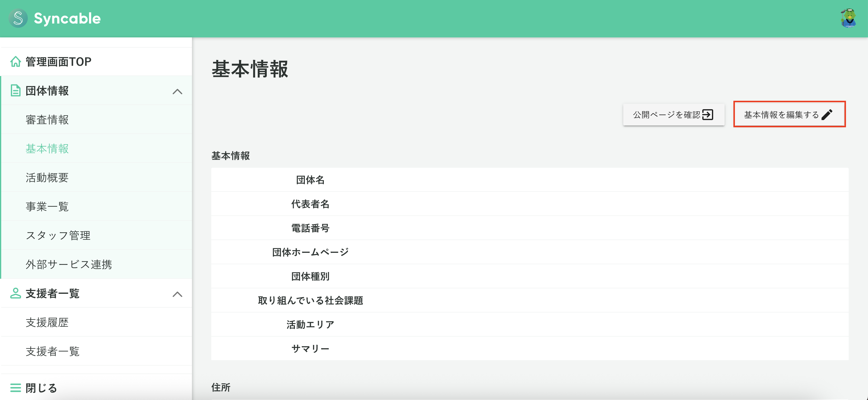Click the chevron above 団体情報 menu group
Image resolution: width=868 pixels, height=400 pixels.
point(177,92)
